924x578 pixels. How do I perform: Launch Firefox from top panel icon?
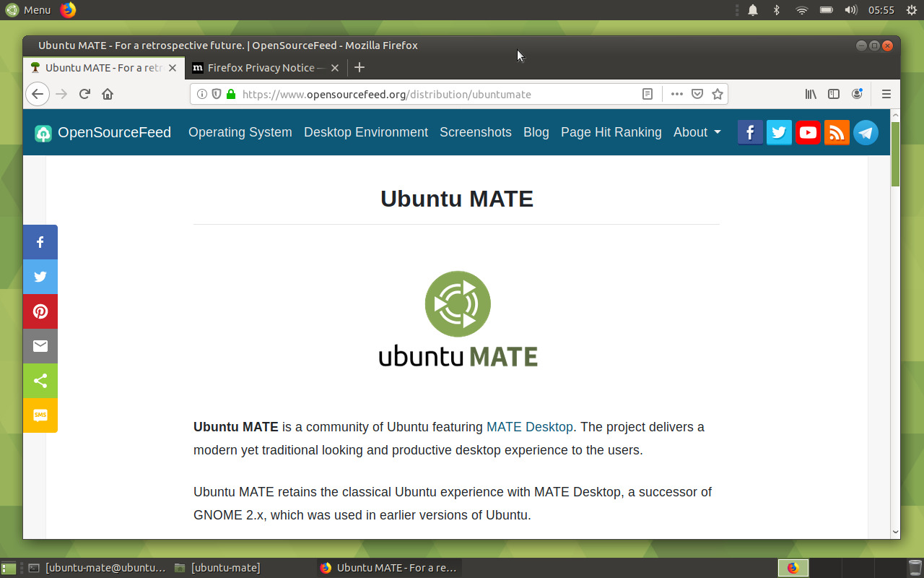click(68, 10)
